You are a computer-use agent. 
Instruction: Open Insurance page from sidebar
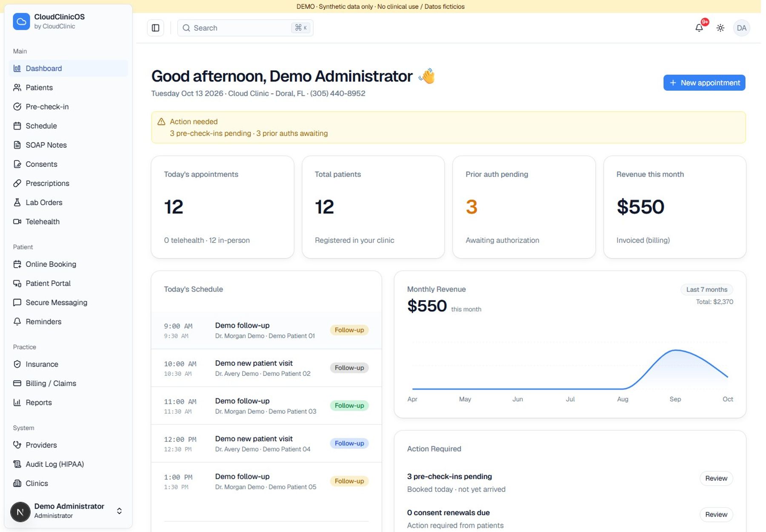68,364
